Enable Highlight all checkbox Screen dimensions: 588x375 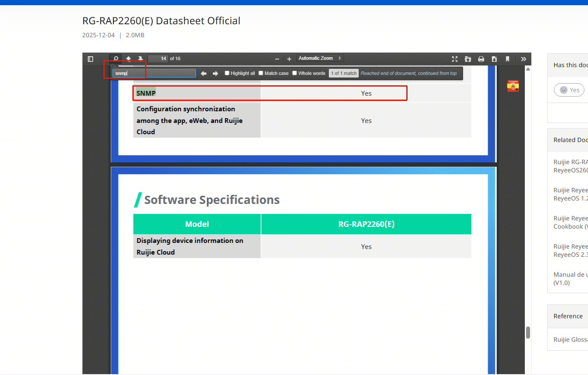point(227,73)
